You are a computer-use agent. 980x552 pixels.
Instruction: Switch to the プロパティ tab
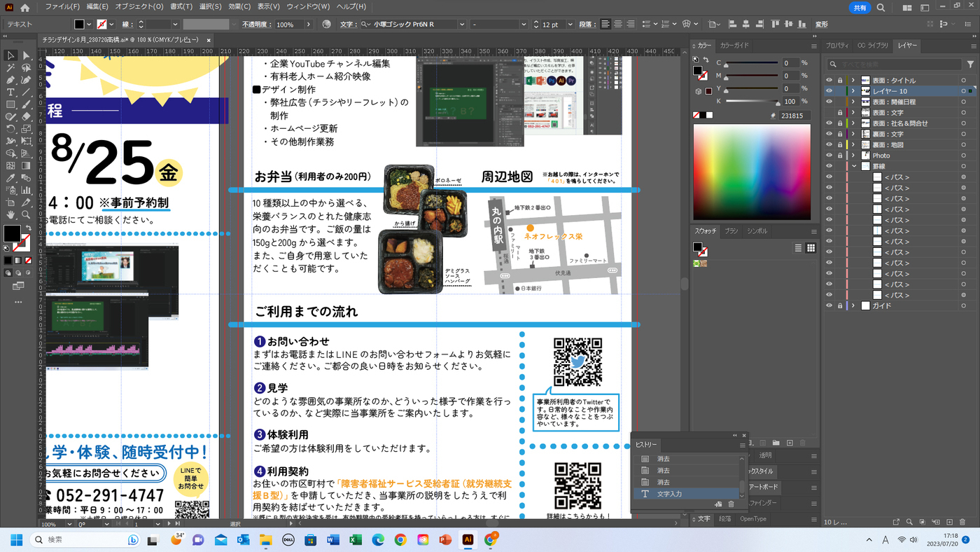(x=837, y=46)
